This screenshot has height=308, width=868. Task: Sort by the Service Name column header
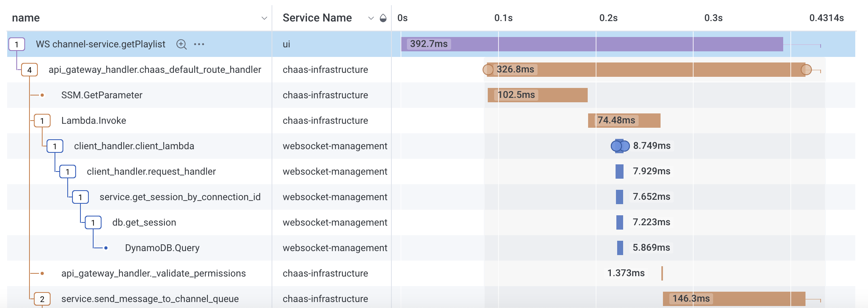pos(317,18)
